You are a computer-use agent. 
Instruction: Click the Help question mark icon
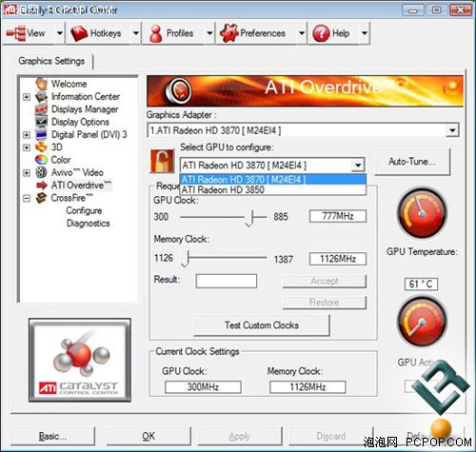coord(321,33)
